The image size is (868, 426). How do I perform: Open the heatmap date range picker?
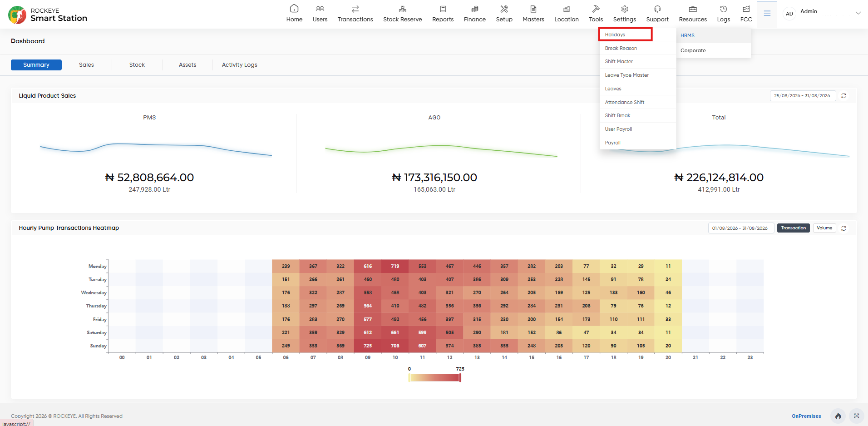click(x=741, y=228)
